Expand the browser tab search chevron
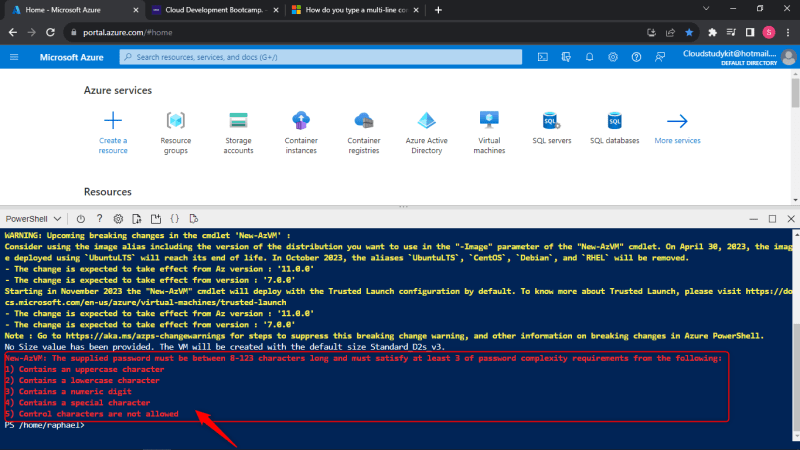The image size is (800, 450). [706, 9]
